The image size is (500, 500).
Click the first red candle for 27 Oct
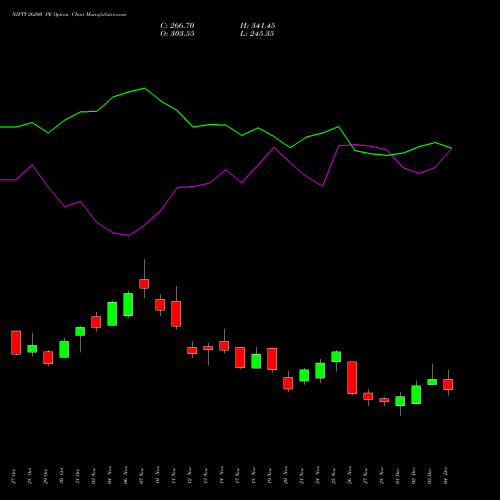pos(16,343)
